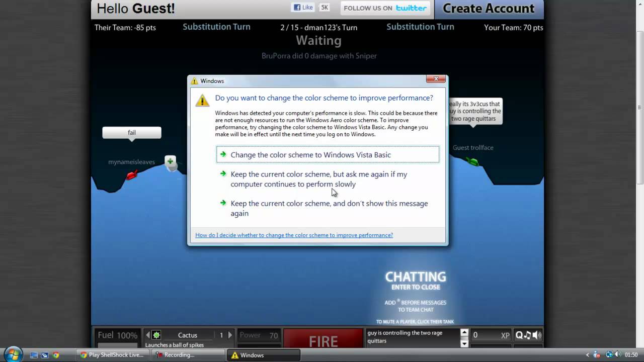
Task: Click the 'two rage quittars' speech bubble
Action: click(x=475, y=111)
